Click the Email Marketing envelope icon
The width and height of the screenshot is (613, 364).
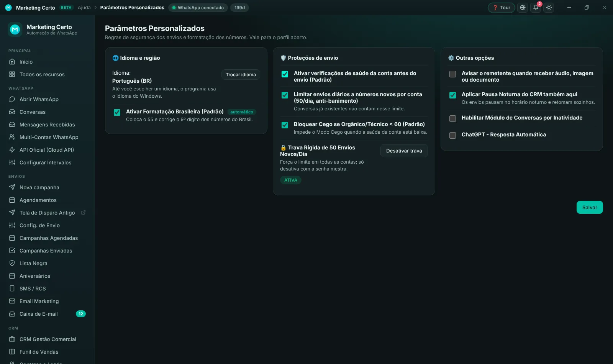[x=12, y=301]
